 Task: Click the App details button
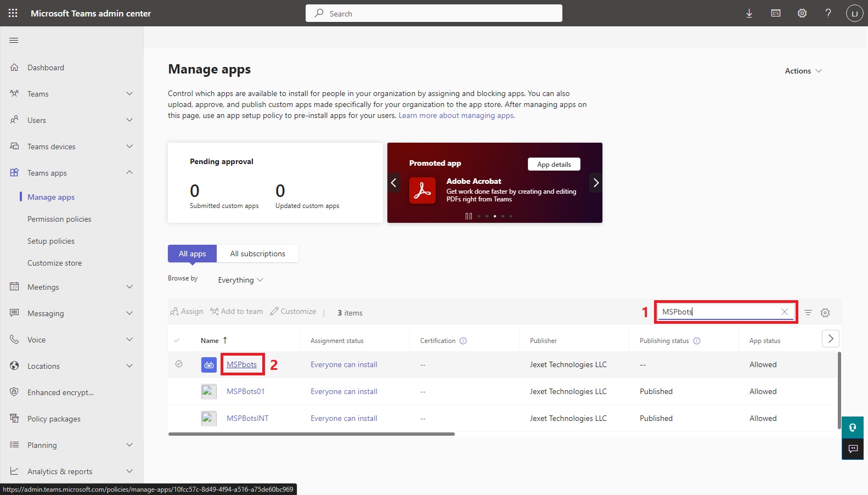click(554, 164)
